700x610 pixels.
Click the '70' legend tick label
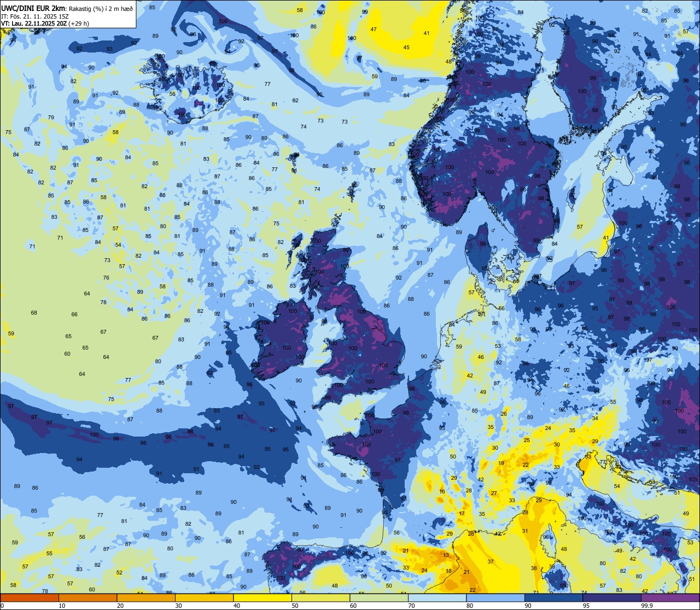(x=411, y=606)
